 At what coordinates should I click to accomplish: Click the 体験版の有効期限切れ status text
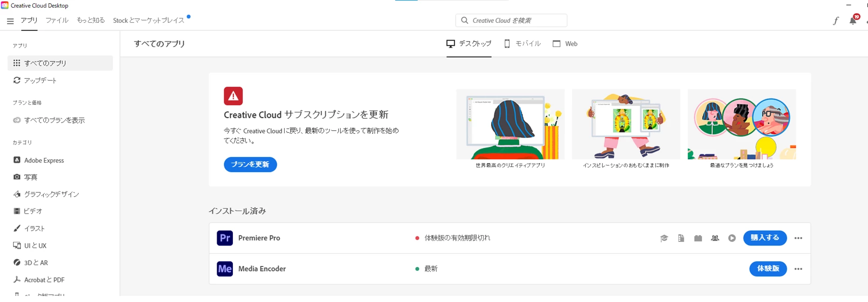457,238
